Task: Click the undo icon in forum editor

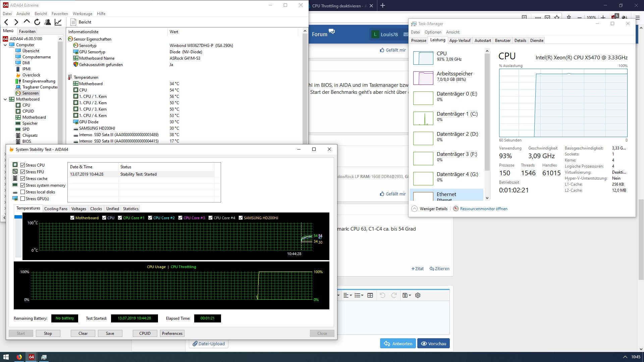Action: 382,295
